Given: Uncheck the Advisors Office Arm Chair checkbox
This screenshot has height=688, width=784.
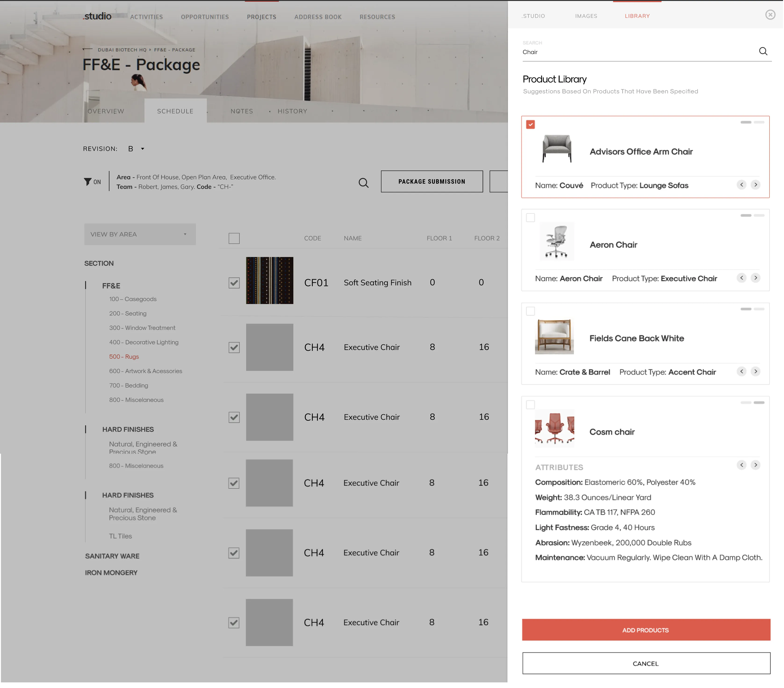Looking at the screenshot, I should 530,125.
